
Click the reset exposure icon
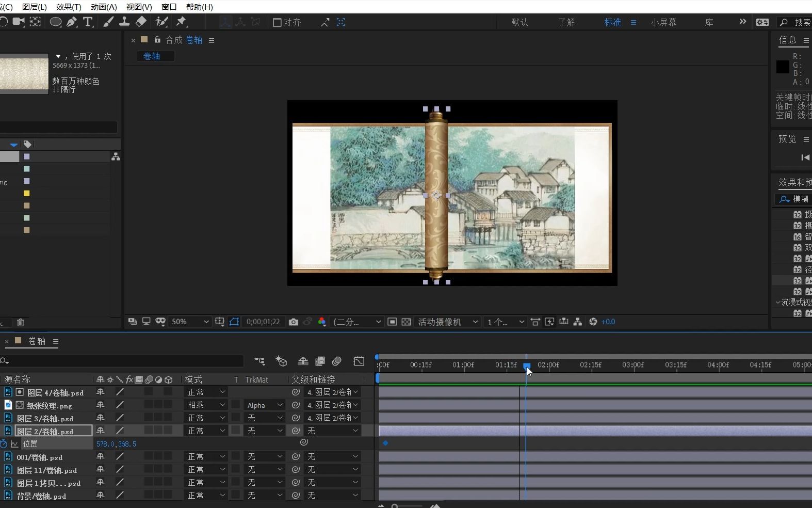[x=593, y=322]
